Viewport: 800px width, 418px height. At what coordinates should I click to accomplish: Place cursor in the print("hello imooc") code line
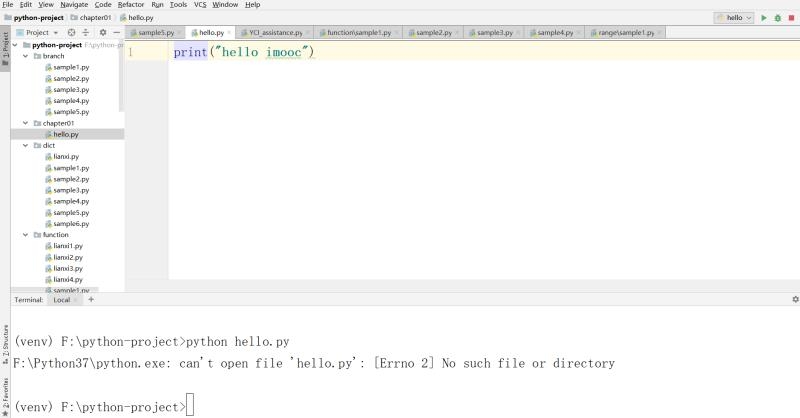pos(244,52)
